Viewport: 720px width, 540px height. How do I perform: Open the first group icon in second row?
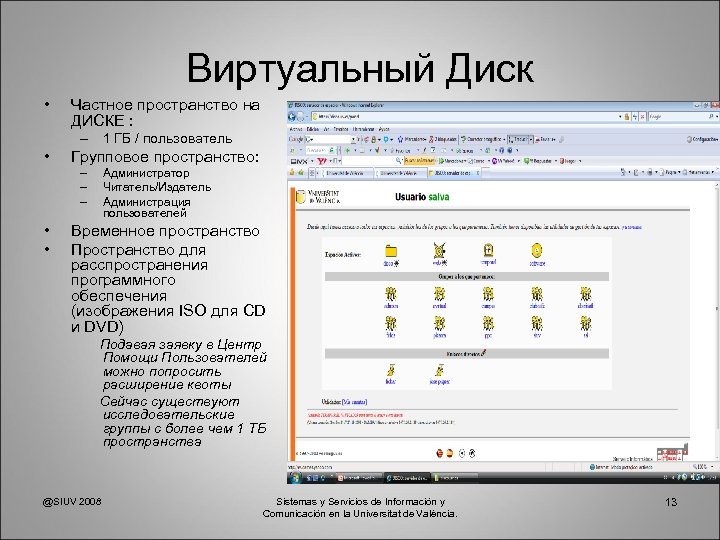(390, 324)
